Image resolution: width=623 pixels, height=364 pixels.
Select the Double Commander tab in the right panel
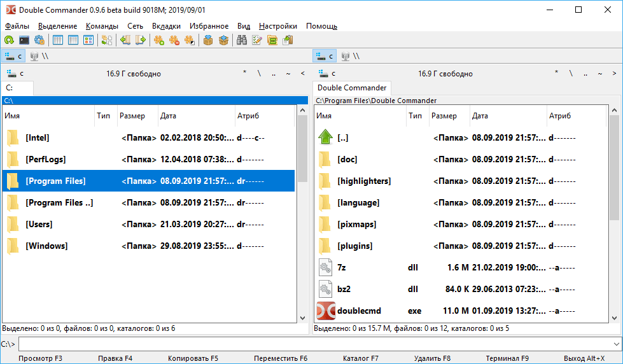click(352, 88)
